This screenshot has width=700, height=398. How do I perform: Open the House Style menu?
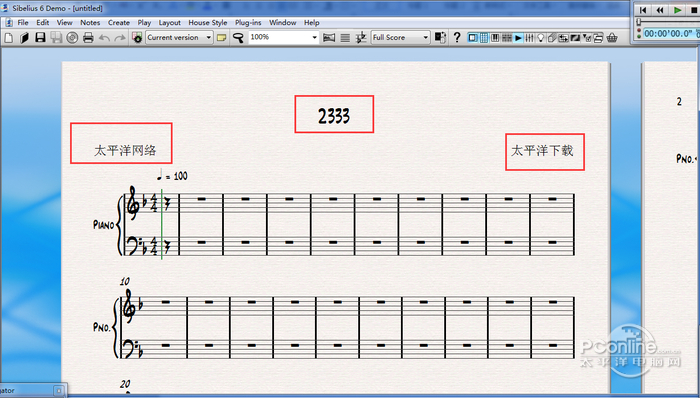tap(208, 22)
